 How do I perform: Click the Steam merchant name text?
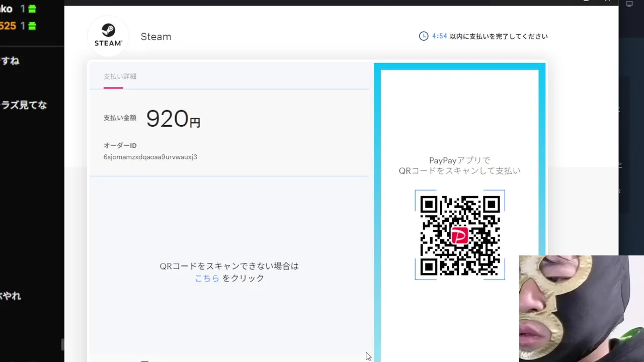pyautogui.click(x=156, y=37)
